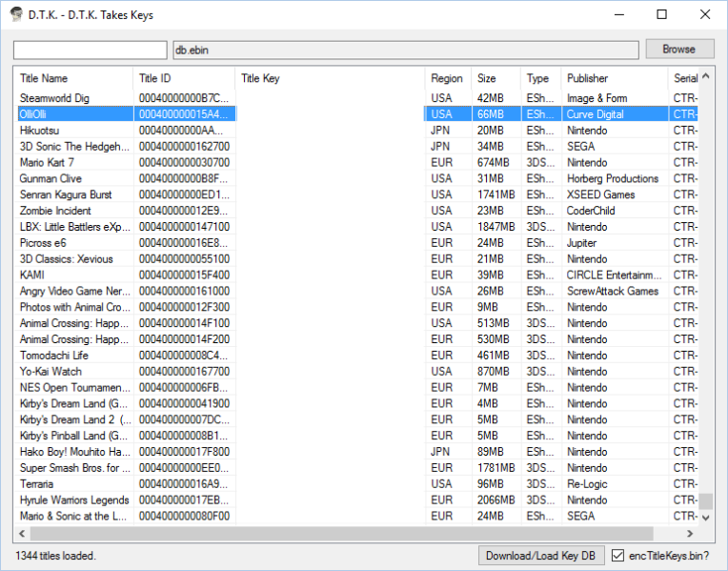Select the Mario Kart 7 title
The width and height of the screenshot is (728, 571).
[47, 163]
